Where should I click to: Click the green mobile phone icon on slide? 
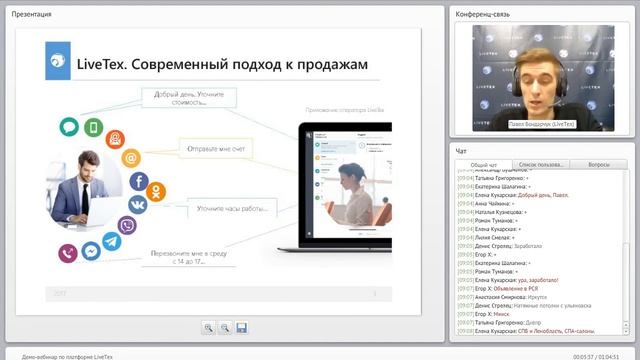[93, 127]
